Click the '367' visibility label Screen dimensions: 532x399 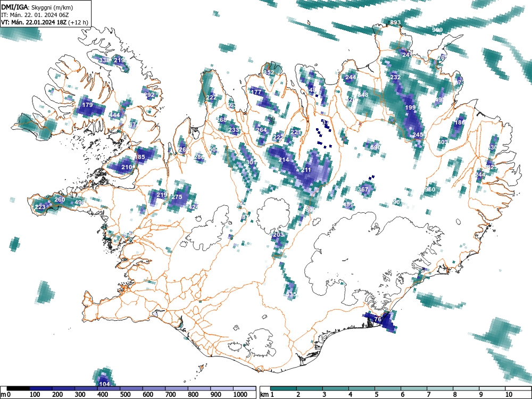point(363,189)
